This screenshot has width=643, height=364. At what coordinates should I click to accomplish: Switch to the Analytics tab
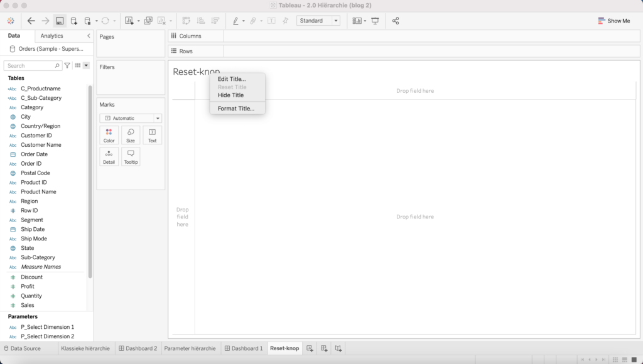52,36
